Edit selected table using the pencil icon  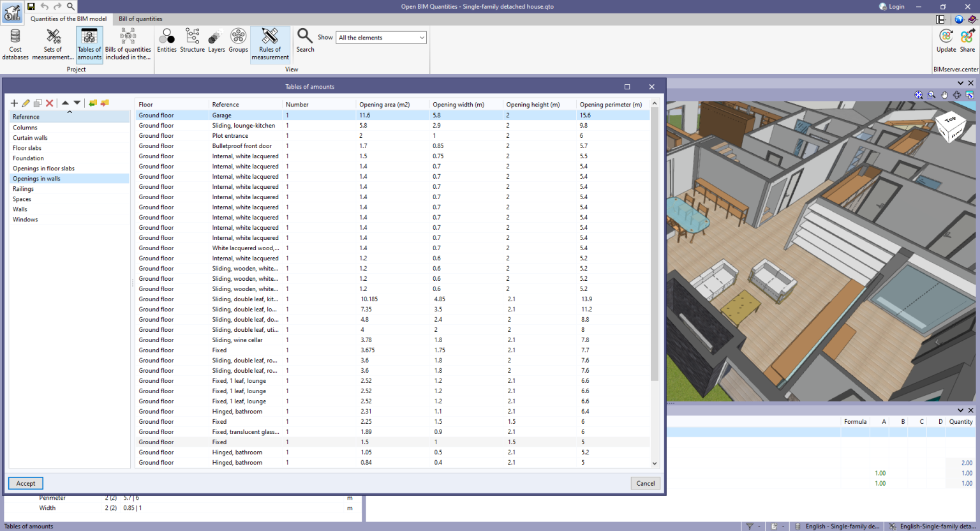(26, 103)
